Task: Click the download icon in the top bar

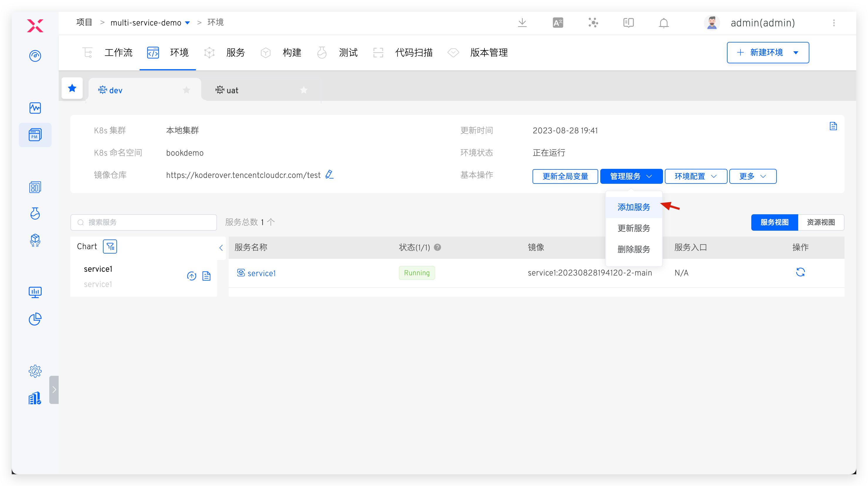Action: (x=522, y=23)
